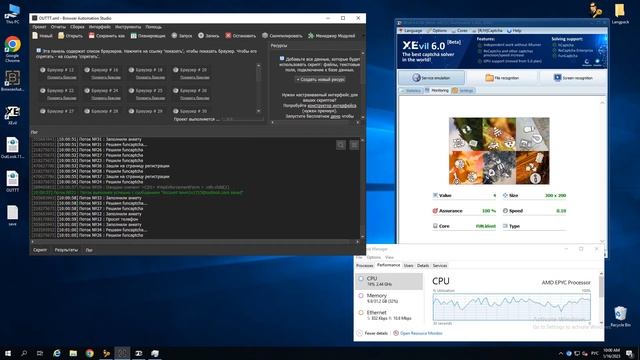
Task: Open the Users tab in Task Manager
Action: 408,266
